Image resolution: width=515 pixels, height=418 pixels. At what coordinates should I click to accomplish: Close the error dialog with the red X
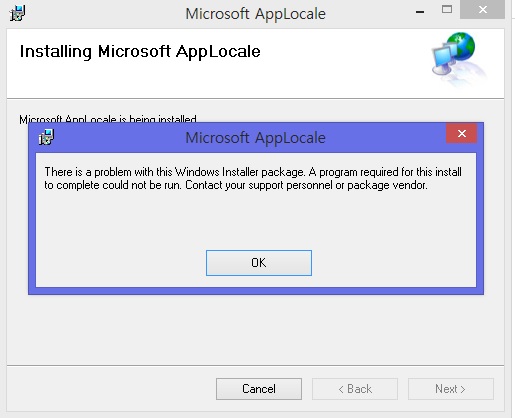click(462, 133)
